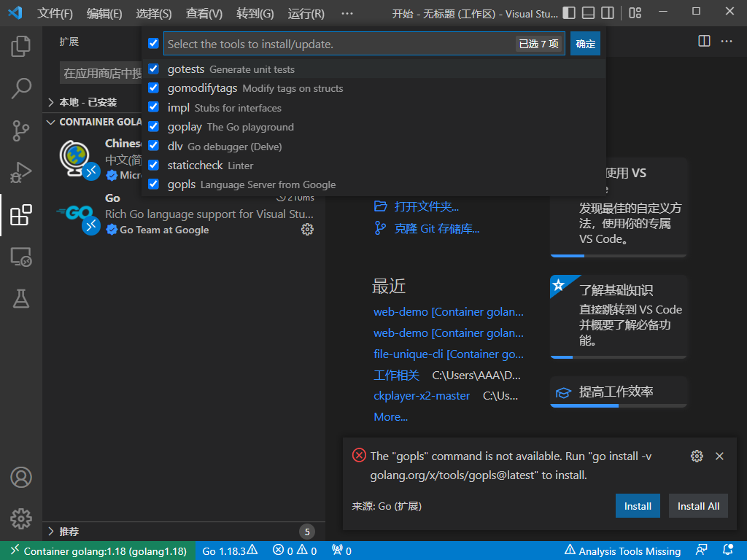747x560 pixels.
Task: Click the remote Container golang:1.18 indicator
Action: [98, 551]
